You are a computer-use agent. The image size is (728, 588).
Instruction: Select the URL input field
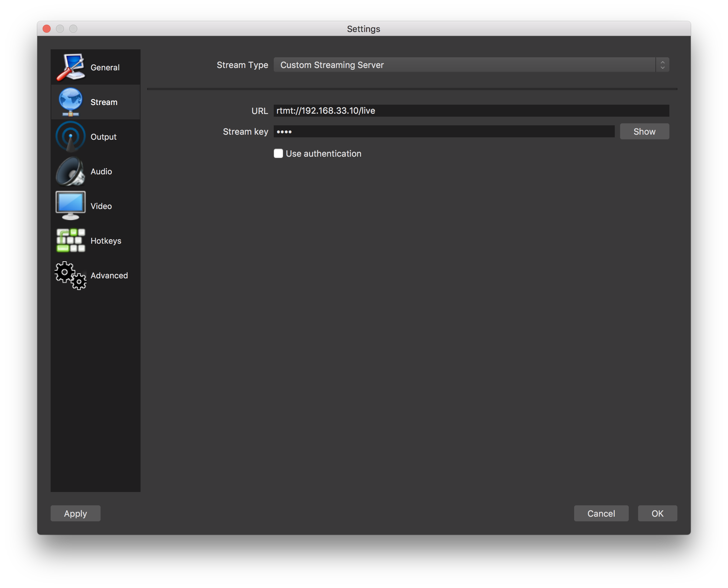[471, 110]
